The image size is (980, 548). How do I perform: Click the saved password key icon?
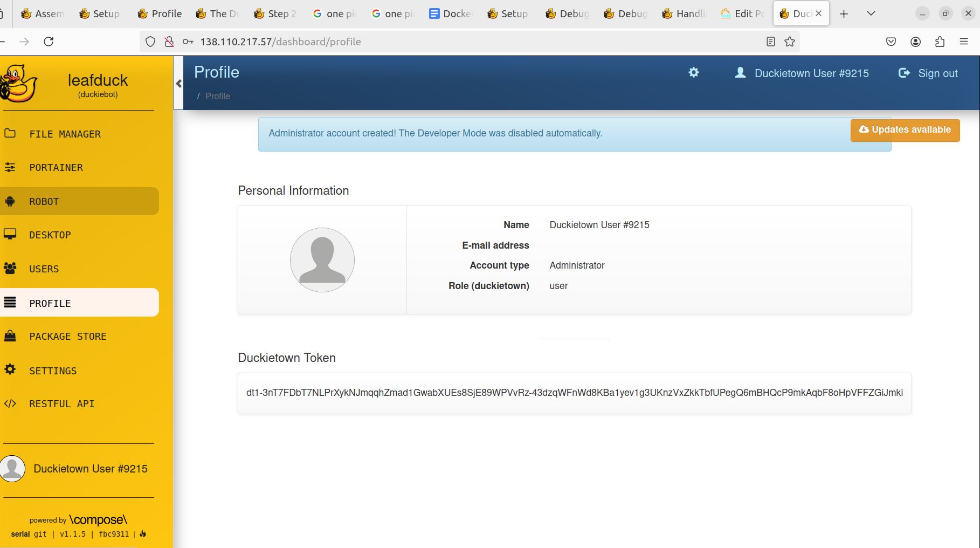188,42
